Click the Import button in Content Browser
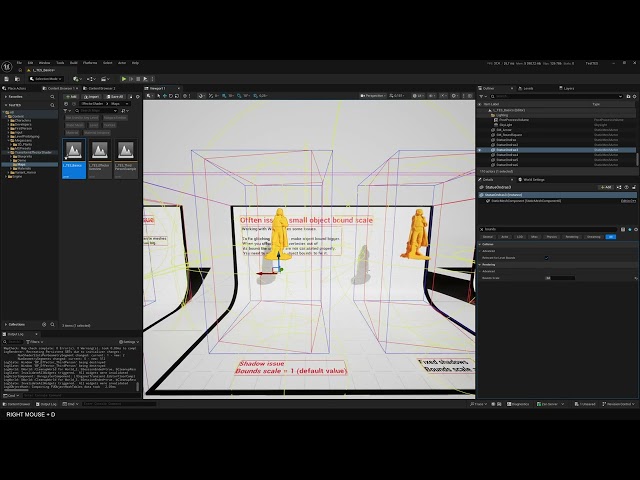The width and height of the screenshot is (640, 480). pyautogui.click(x=91, y=97)
